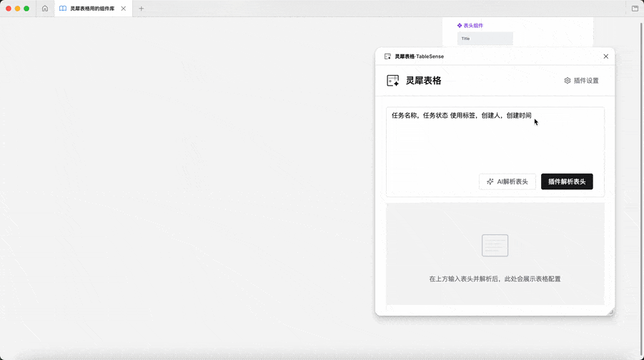The image size is (644, 360).
Task: Close the 灵犀表格用的组件库 tab
Action: pyautogui.click(x=123, y=8)
